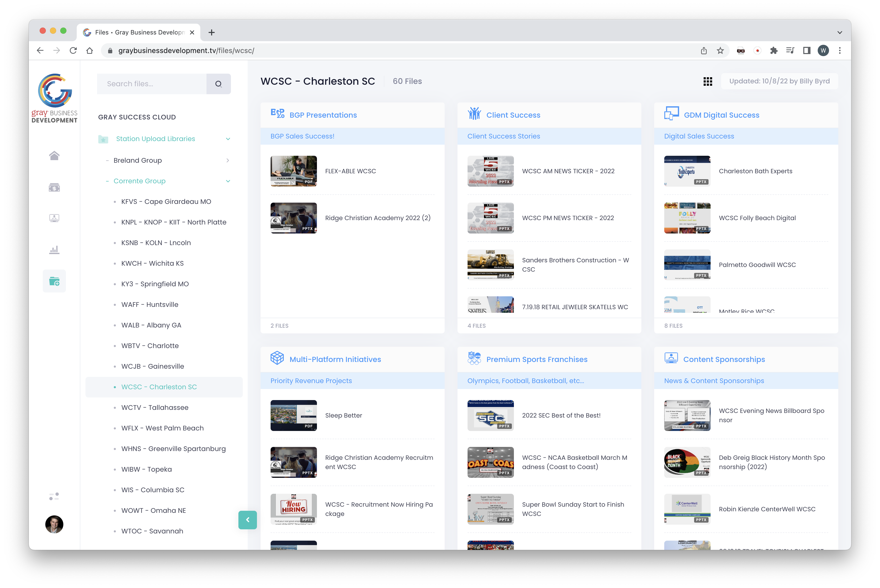The width and height of the screenshot is (880, 588).
Task: Open Charleston Bath Experts file
Action: point(755,171)
